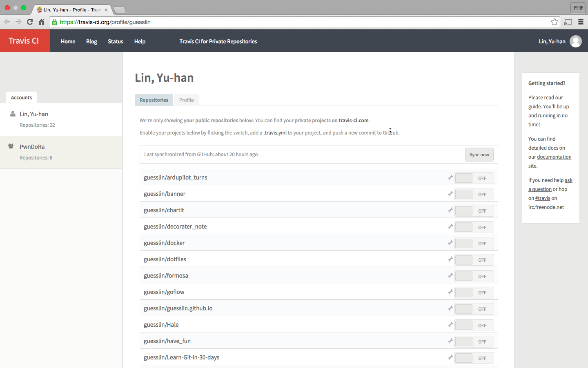
Task: Click the Accounts sidebar tab
Action: click(x=21, y=97)
